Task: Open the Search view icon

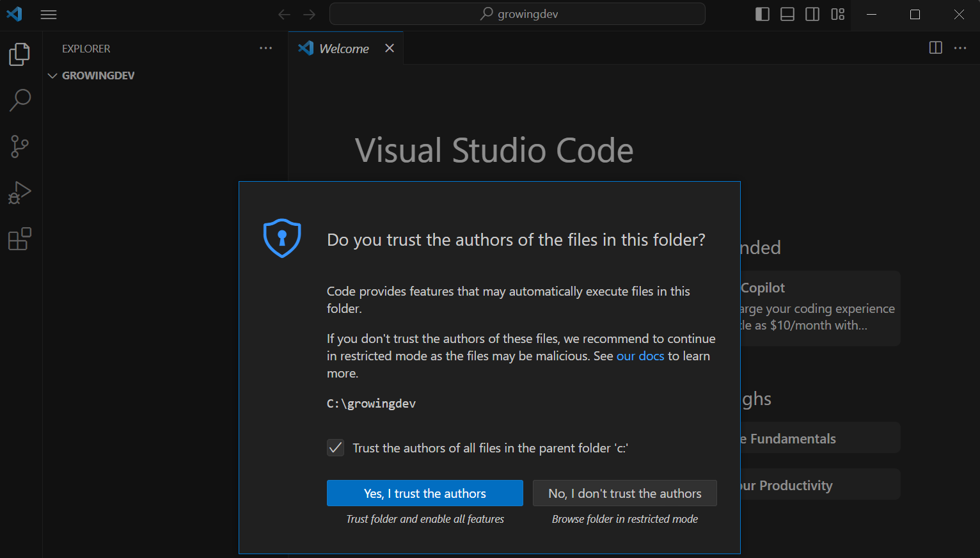Action: coord(20,100)
